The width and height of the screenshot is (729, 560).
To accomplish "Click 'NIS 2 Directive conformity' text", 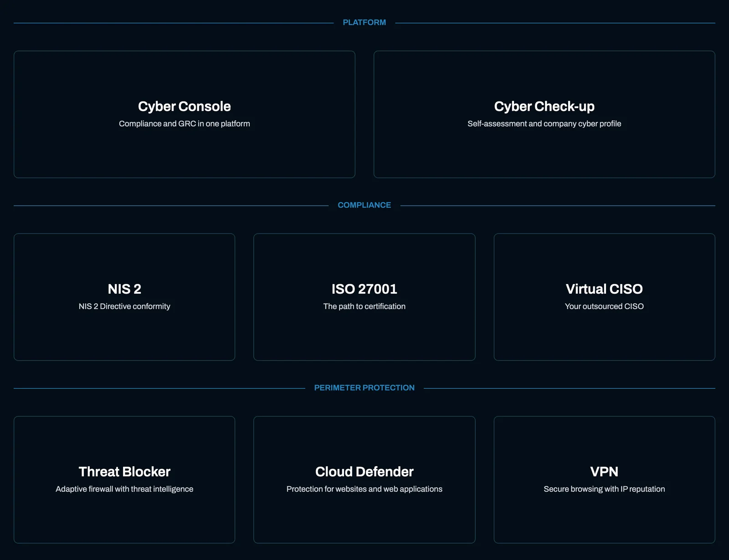I will coord(124,306).
